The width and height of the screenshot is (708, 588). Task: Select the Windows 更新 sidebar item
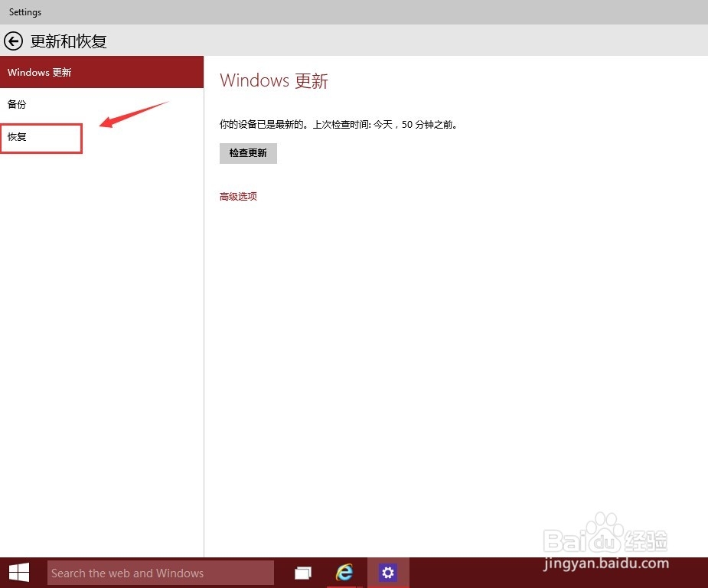coord(102,72)
